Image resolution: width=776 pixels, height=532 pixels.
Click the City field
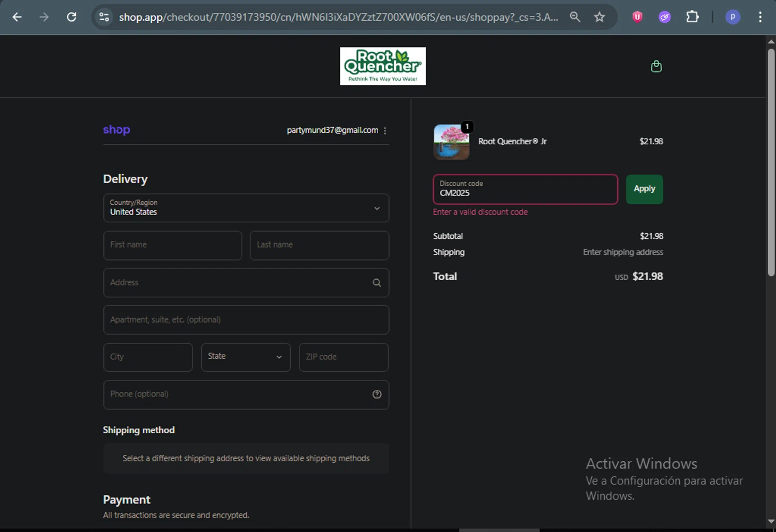148,357
